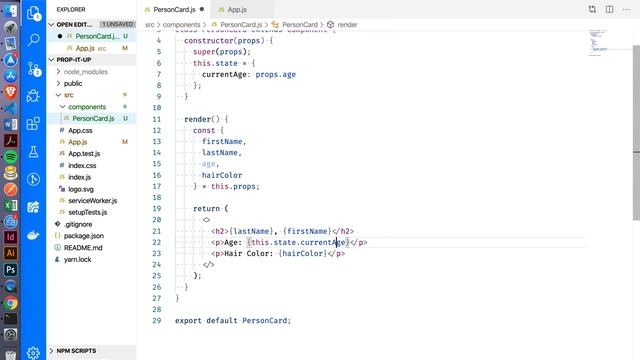Viewport: 640px width, 360px height.
Task: Click the components breadcrumb segment
Action: coord(182,25)
